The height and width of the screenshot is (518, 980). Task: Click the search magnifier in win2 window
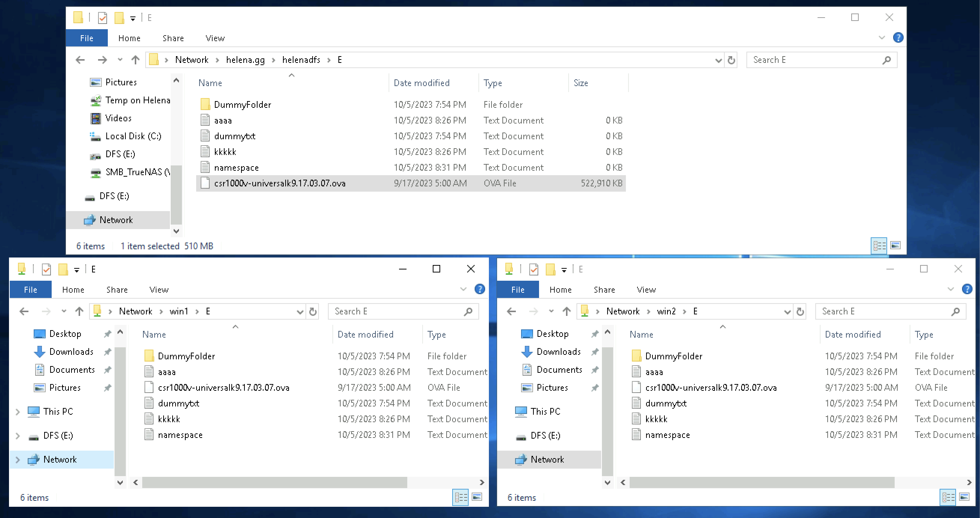click(x=955, y=311)
